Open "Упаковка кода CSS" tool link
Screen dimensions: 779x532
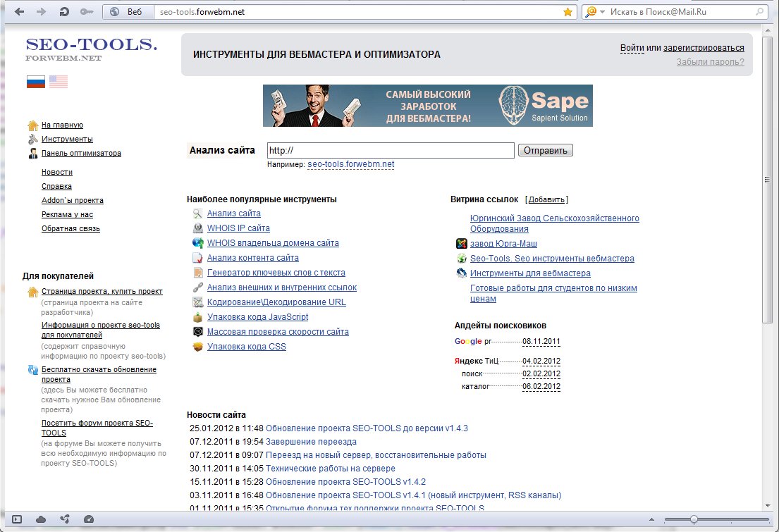click(246, 347)
